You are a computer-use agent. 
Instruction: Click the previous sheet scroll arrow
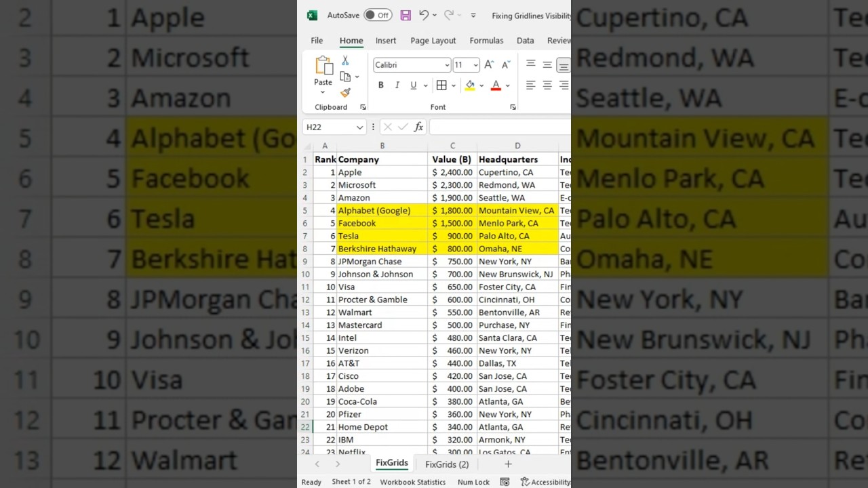tap(317, 464)
